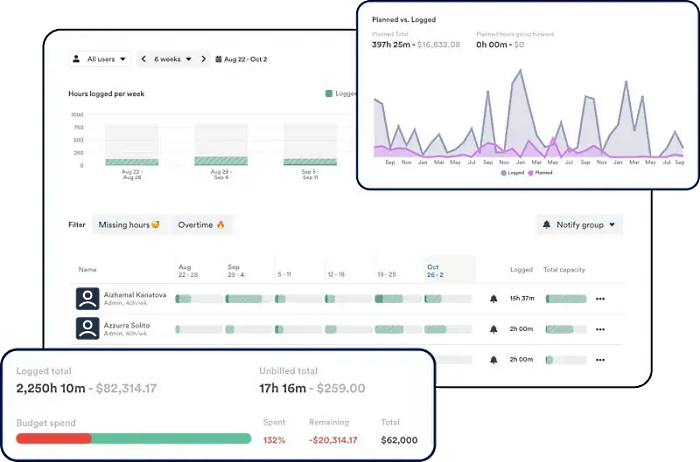Open Aizhamal Kanatova's name
The image size is (700, 462).
pyautogui.click(x=135, y=295)
